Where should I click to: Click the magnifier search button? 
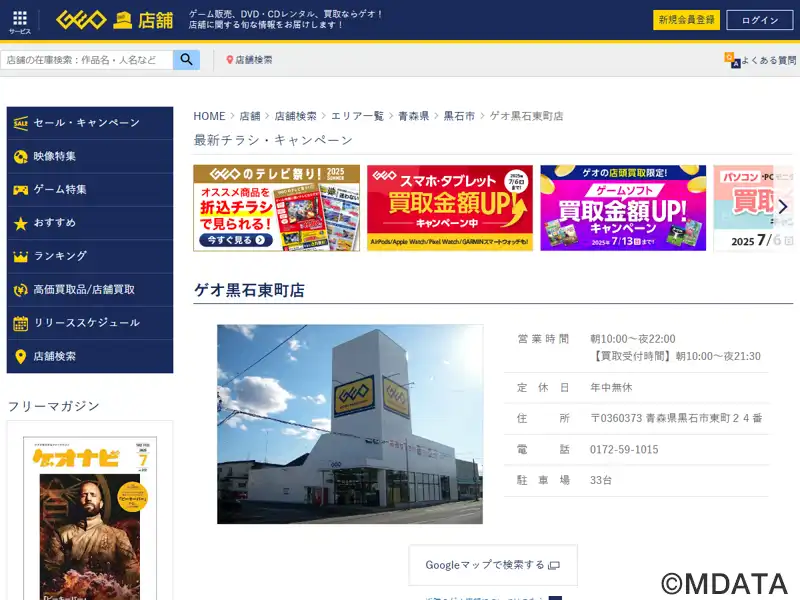187,60
